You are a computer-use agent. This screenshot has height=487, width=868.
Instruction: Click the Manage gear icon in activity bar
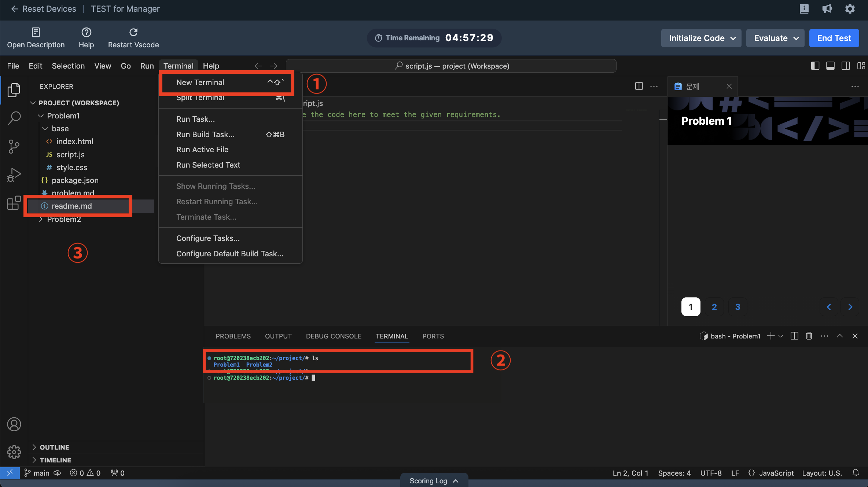tap(14, 452)
